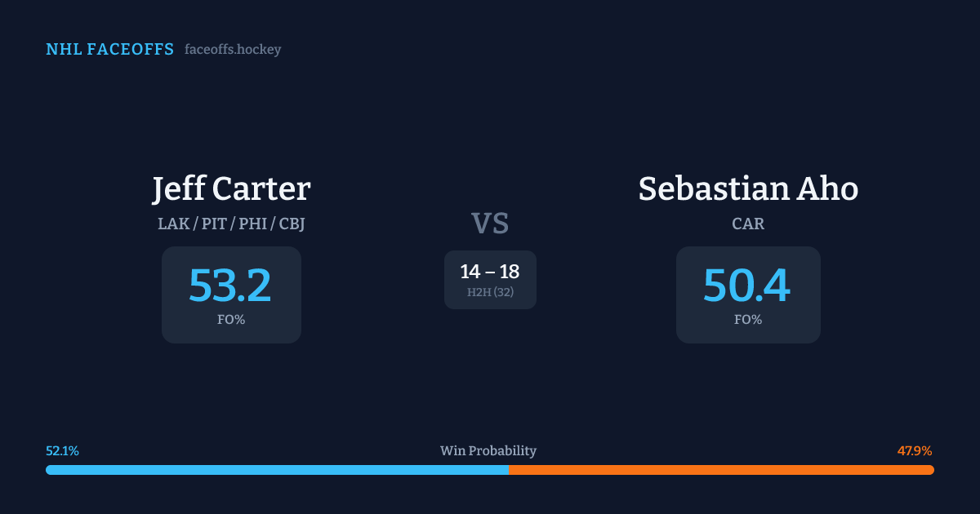This screenshot has width=980, height=514.
Task: Click the CAR team abbreviation
Action: pos(748,224)
